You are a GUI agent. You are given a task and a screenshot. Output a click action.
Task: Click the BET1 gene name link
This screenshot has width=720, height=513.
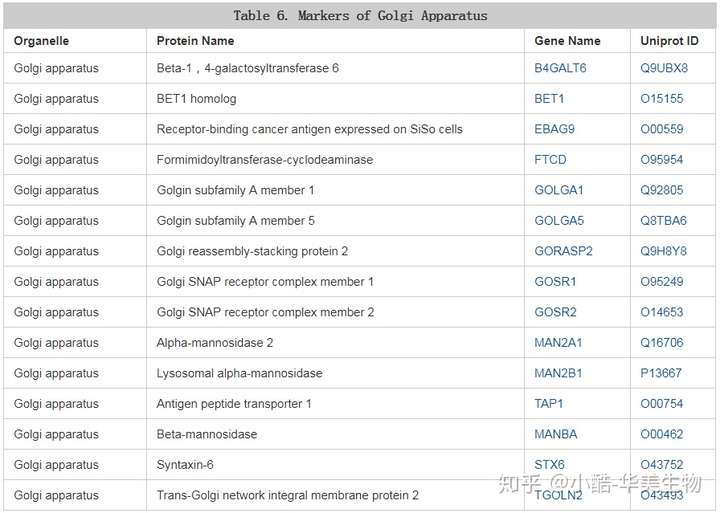pyautogui.click(x=549, y=99)
